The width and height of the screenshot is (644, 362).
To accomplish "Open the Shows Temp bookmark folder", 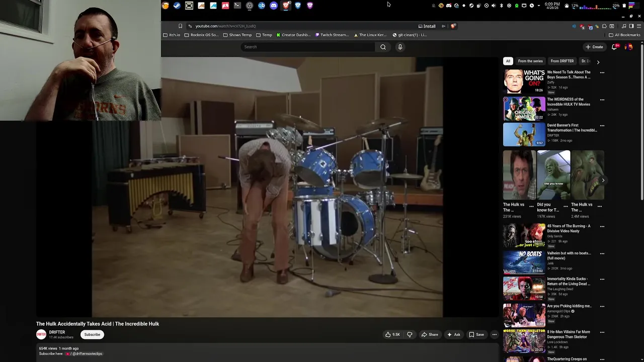I will (x=237, y=35).
